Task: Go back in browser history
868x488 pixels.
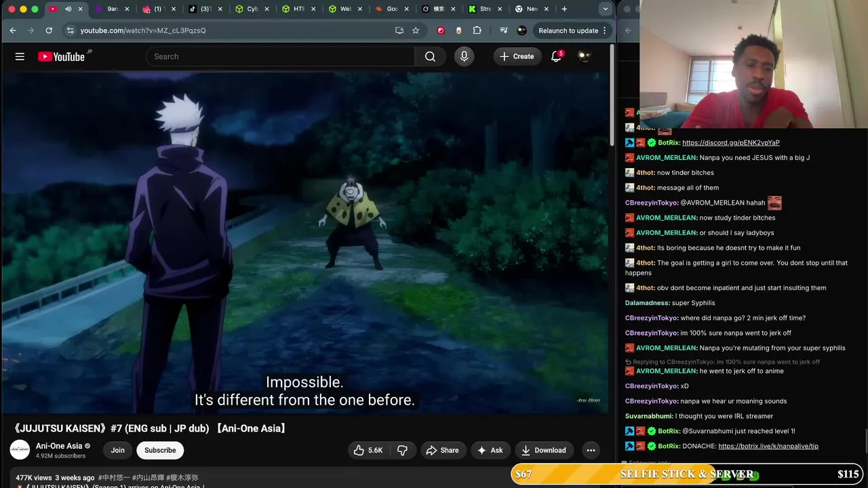Action: pyautogui.click(x=13, y=30)
